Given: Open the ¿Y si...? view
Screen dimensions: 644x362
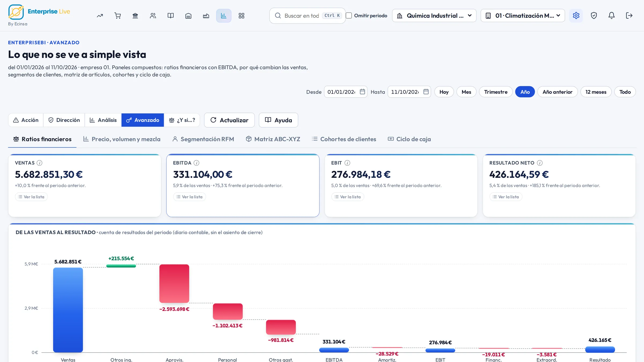Looking at the screenshot, I should coord(182,120).
